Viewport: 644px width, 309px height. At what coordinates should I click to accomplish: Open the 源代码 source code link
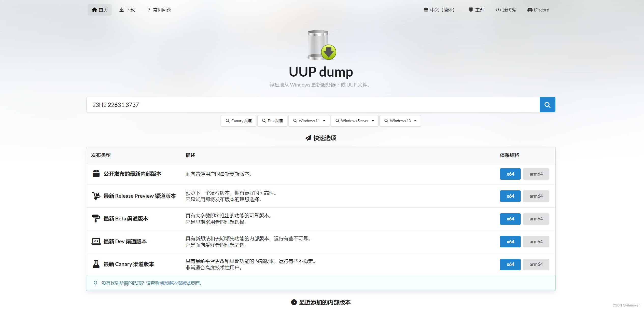pos(506,10)
